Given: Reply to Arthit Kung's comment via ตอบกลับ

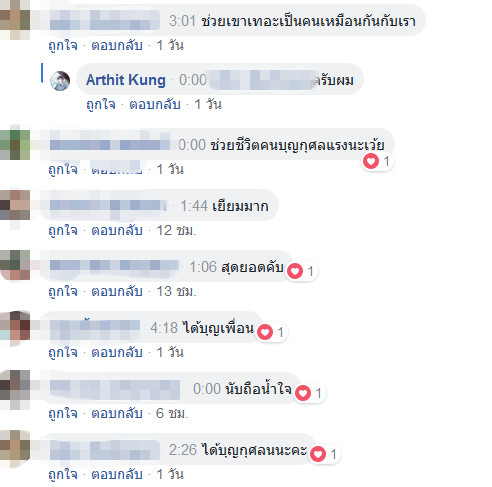Looking at the screenshot, I should click(155, 105).
